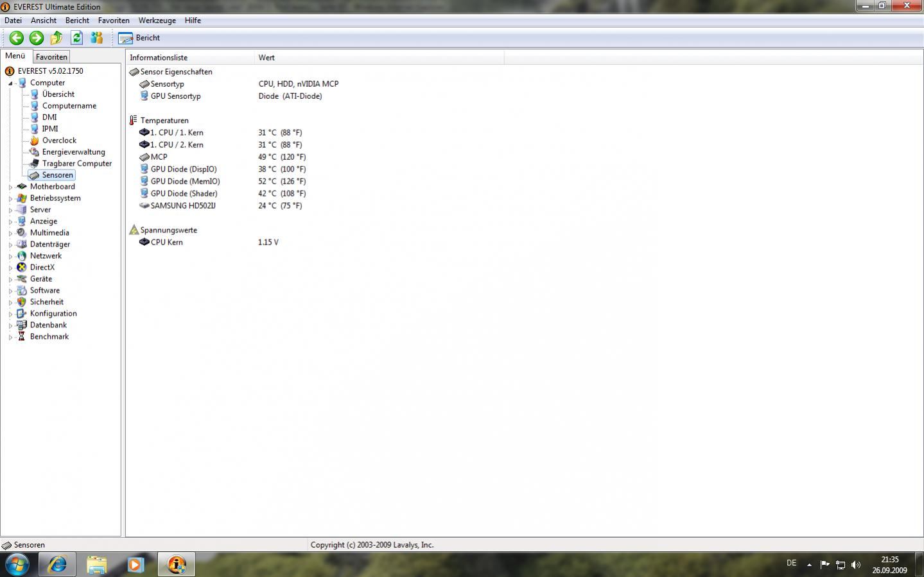Viewport: 924px width, 577px height.
Task: Click the green Back arrow toolbar icon
Action: pyautogui.click(x=17, y=38)
